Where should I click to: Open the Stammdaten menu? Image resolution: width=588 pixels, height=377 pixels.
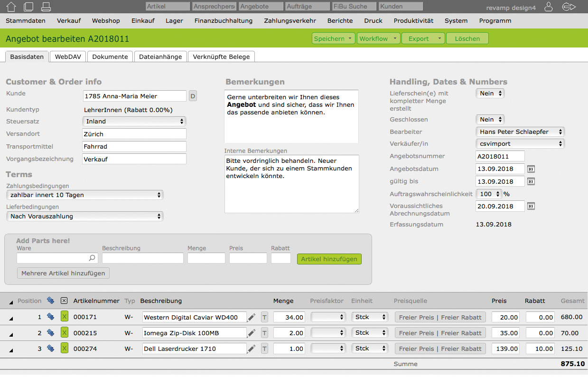(26, 20)
